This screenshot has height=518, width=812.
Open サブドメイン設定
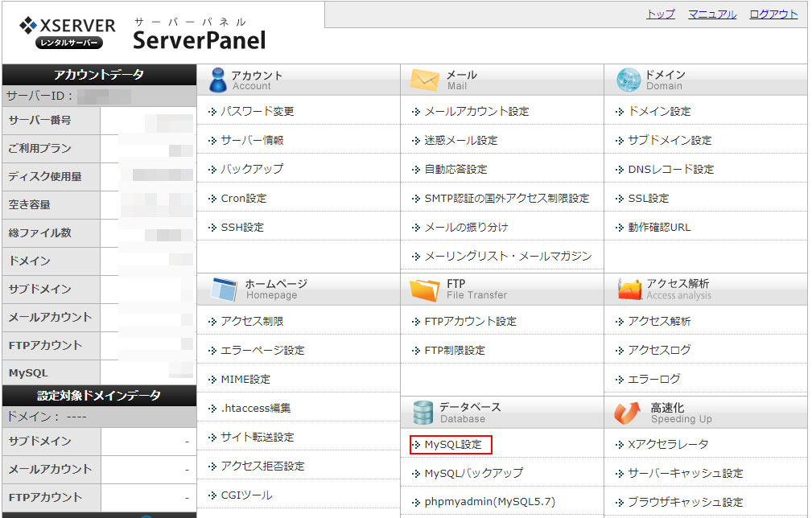(x=670, y=140)
